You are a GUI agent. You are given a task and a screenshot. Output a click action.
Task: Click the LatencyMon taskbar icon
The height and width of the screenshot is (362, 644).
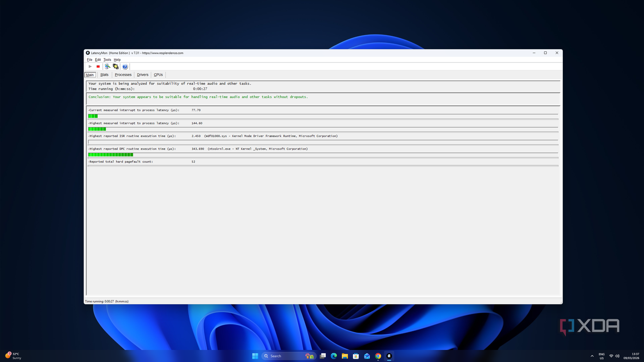click(389, 356)
